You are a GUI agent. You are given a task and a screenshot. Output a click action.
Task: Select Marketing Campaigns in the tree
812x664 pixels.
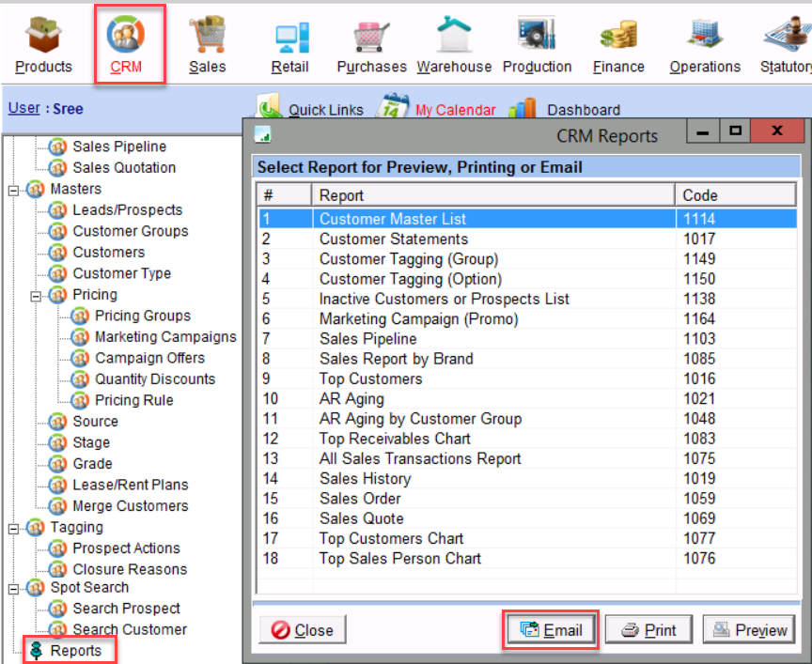pos(165,336)
